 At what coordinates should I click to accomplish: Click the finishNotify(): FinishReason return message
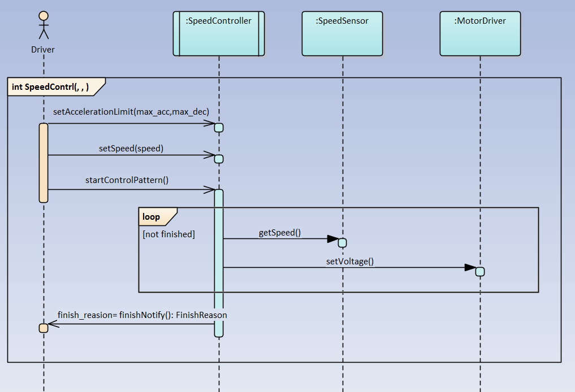point(142,315)
